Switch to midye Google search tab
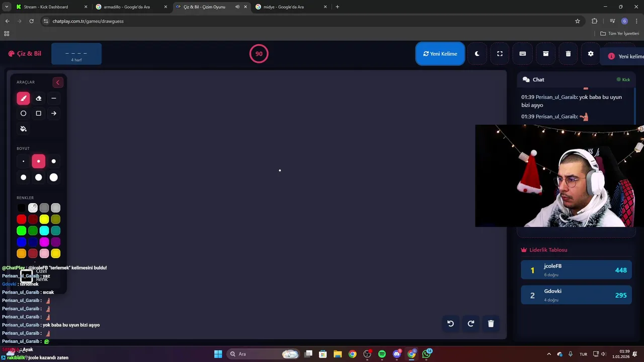 click(290, 7)
